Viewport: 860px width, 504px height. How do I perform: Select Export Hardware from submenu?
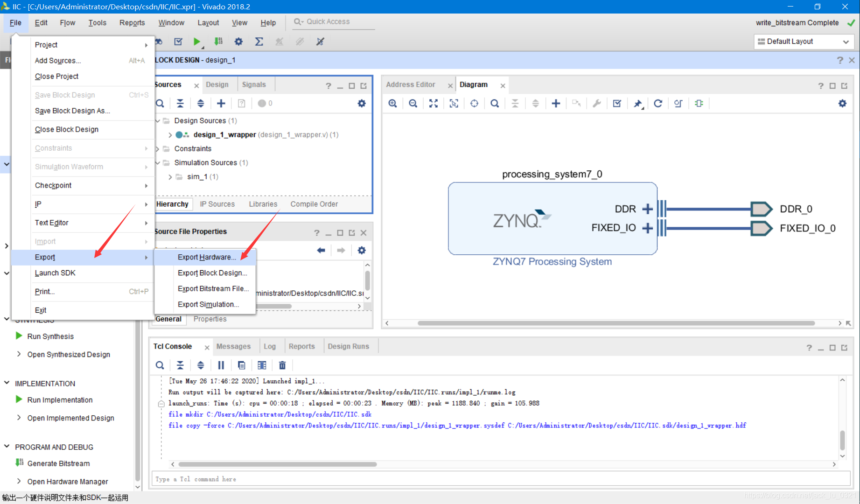pos(205,257)
